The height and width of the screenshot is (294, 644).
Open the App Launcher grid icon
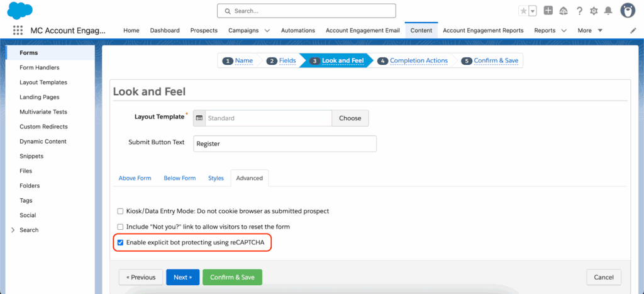click(x=18, y=30)
